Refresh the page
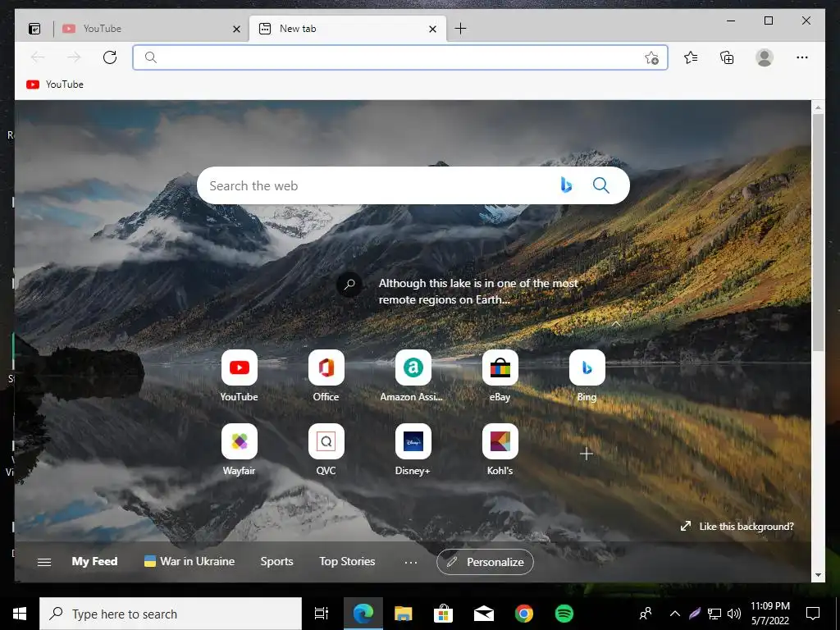Image resolution: width=840 pixels, height=630 pixels. (x=110, y=57)
